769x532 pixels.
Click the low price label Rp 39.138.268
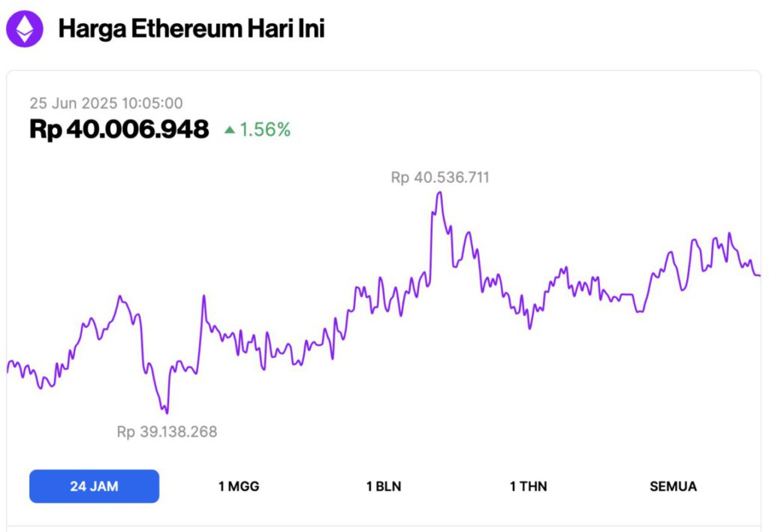166,431
